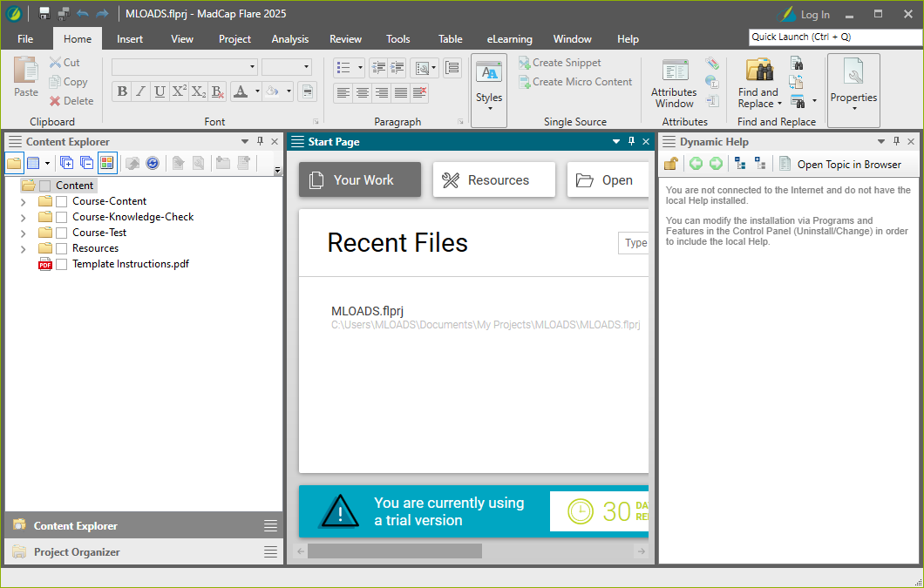Click the Attributes Window icon

pos(674,71)
